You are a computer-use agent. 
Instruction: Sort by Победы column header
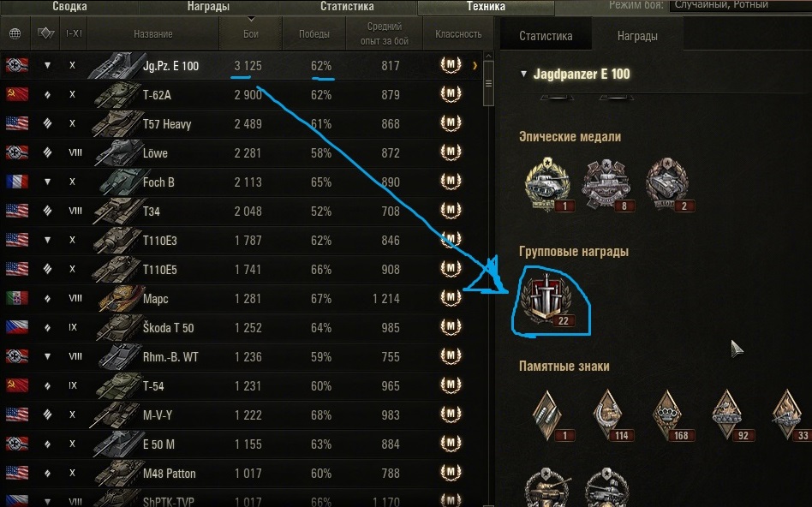click(313, 33)
